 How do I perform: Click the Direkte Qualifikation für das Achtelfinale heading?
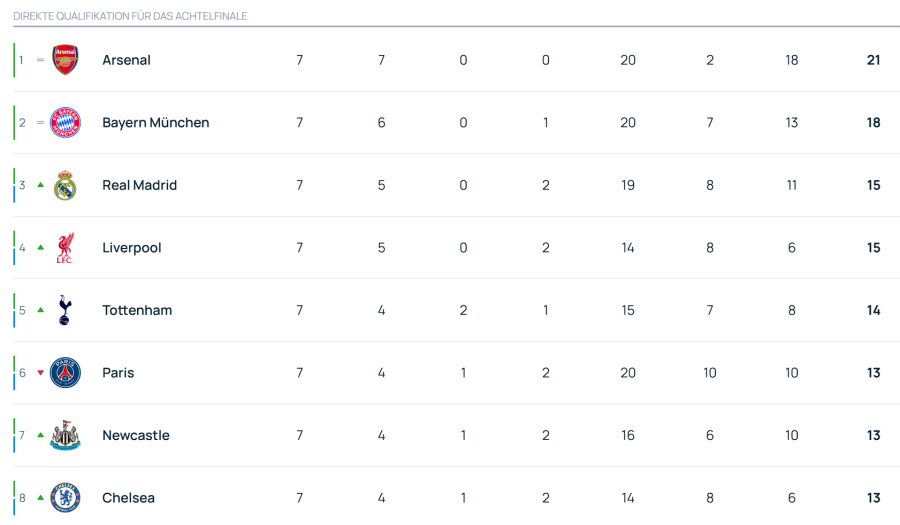point(130,16)
